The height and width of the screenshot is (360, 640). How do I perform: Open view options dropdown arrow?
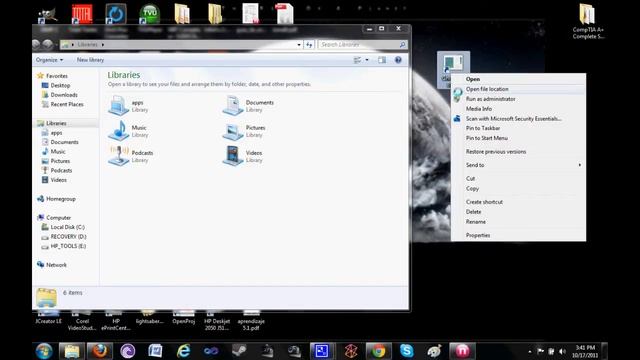pyautogui.click(x=367, y=60)
